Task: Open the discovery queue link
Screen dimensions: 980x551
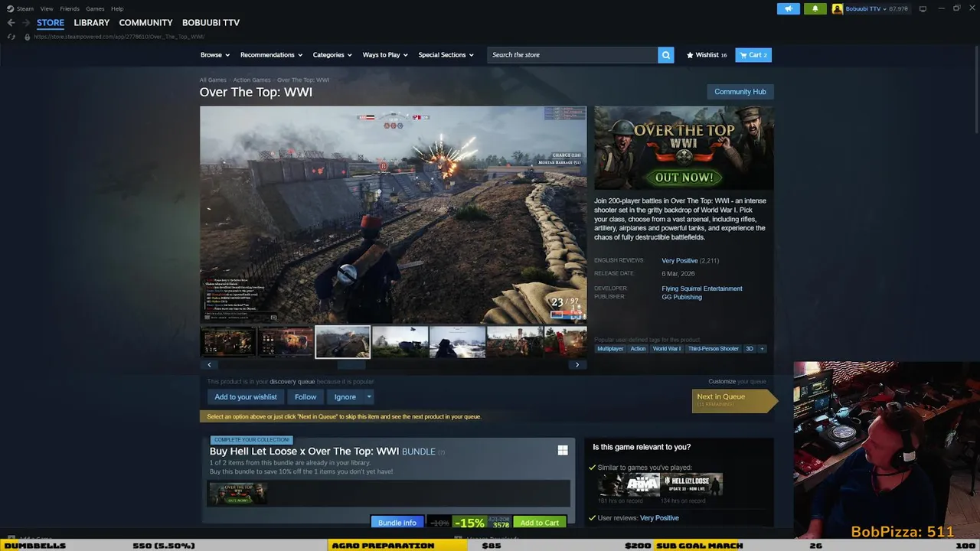Action: click(292, 381)
